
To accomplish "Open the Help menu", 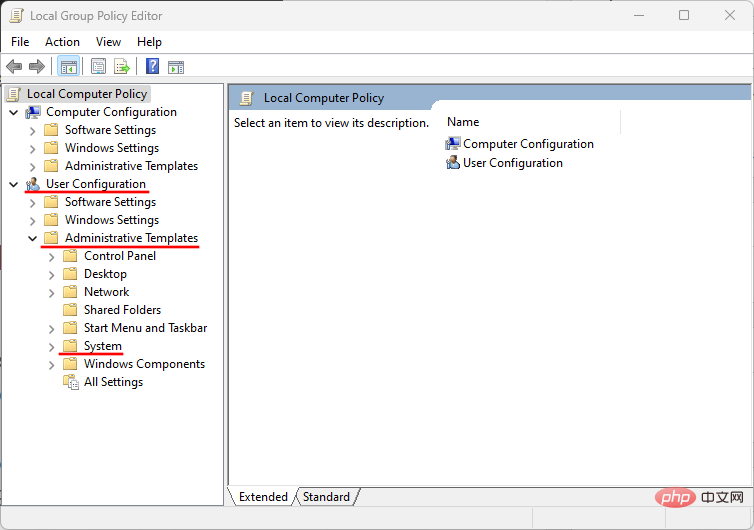I will pyautogui.click(x=149, y=42).
